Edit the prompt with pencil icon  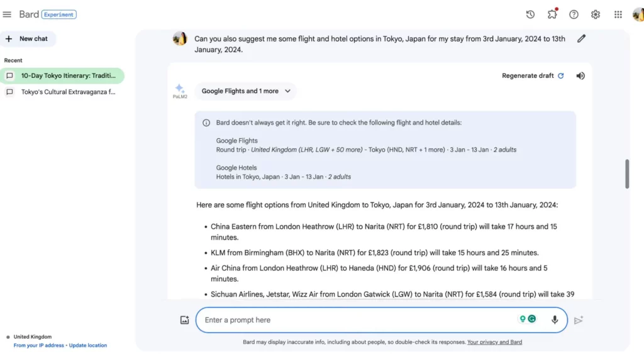(x=581, y=39)
